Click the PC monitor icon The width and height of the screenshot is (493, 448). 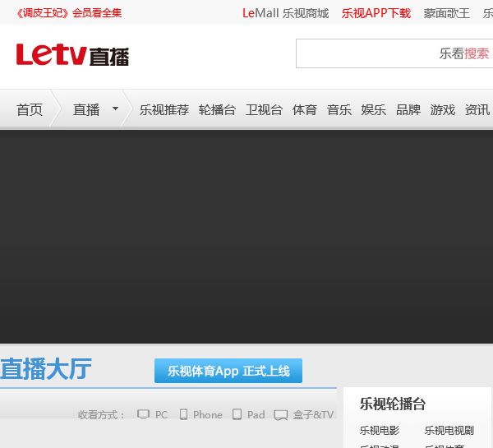pyautogui.click(x=143, y=414)
